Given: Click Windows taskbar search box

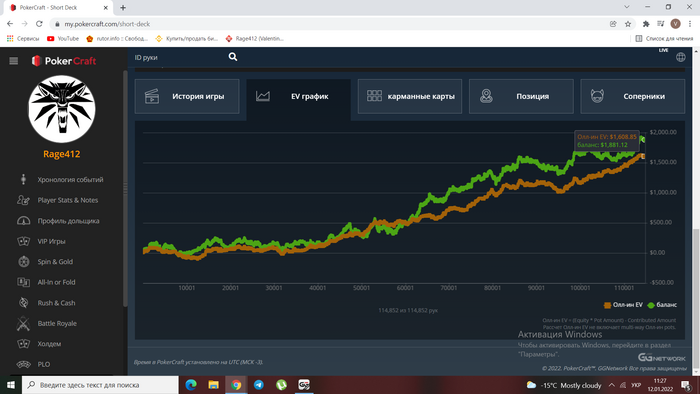Looking at the screenshot, I should (x=100, y=385).
